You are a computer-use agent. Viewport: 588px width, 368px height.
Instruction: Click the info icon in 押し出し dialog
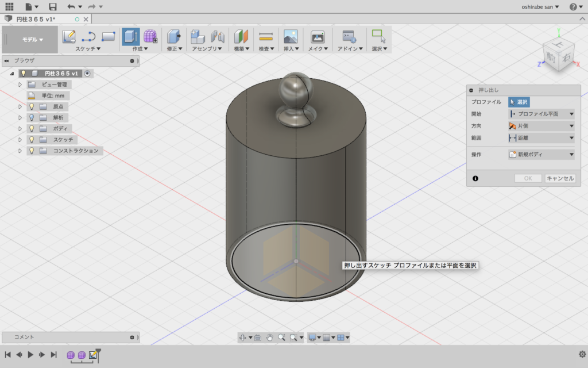[x=475, y=178]
